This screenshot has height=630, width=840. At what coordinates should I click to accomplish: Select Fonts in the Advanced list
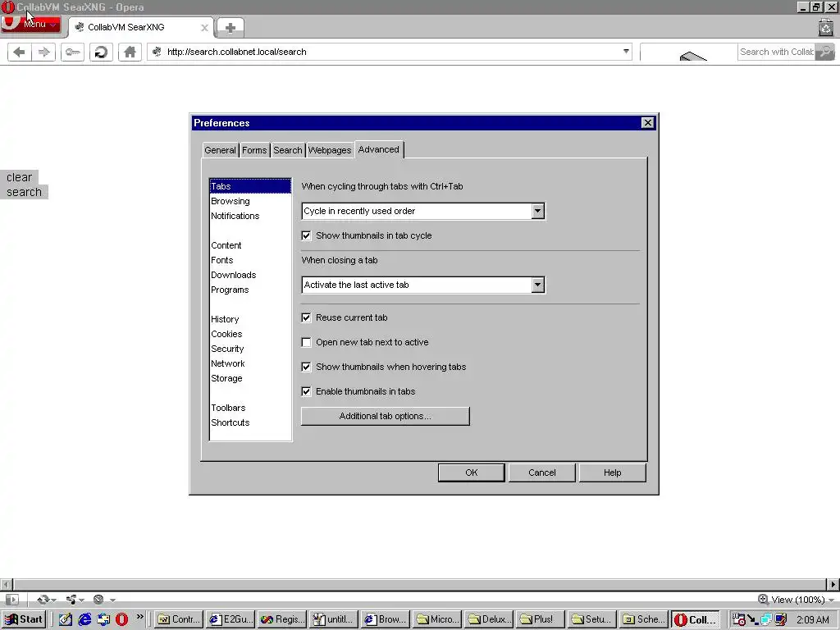tap(250, 260)
